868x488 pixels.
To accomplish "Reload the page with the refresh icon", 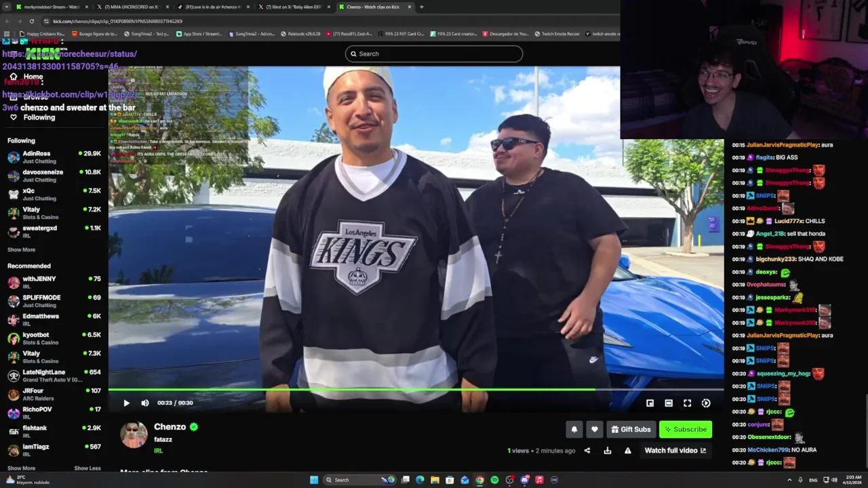I will point(31,21).
